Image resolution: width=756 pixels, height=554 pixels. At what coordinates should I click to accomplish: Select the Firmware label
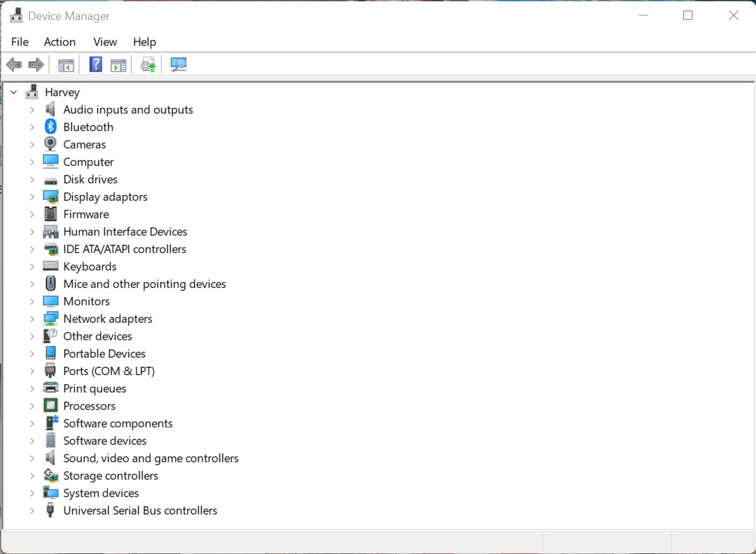86,214
